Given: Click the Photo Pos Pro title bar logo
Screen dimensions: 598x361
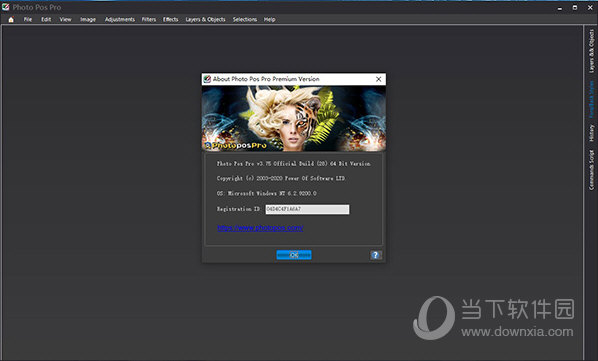Looking at the screenshot, I should click(5, 7).
